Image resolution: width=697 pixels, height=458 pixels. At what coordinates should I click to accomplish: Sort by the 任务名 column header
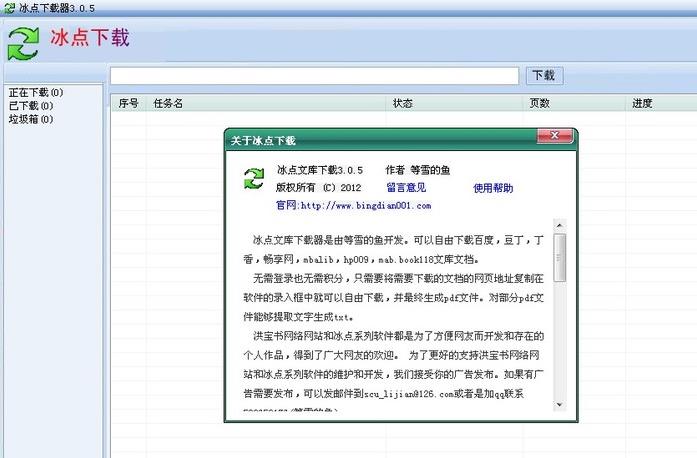pyautogui.click(x=266, y=103)
